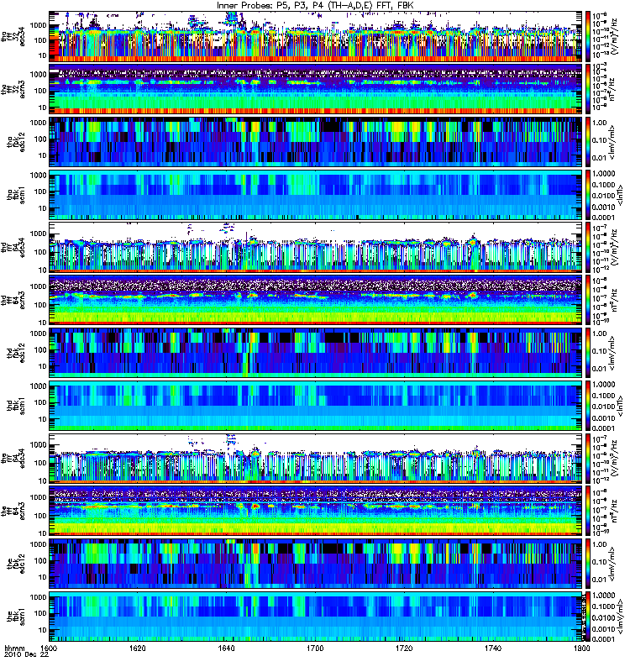The width and height of the screenshot is (630, 672).
Task: Click the 'hhmm' axis units label
Action: [x=14, y=648]
